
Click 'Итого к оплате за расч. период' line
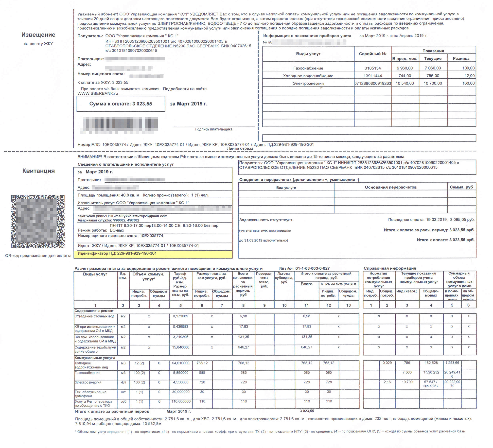(x=429, y=230)
